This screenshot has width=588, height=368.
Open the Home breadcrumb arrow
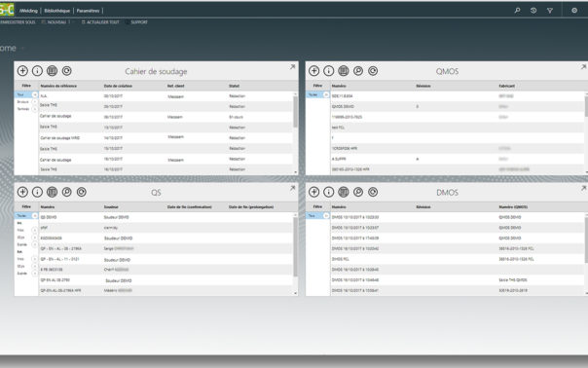(x=22, y=48)
